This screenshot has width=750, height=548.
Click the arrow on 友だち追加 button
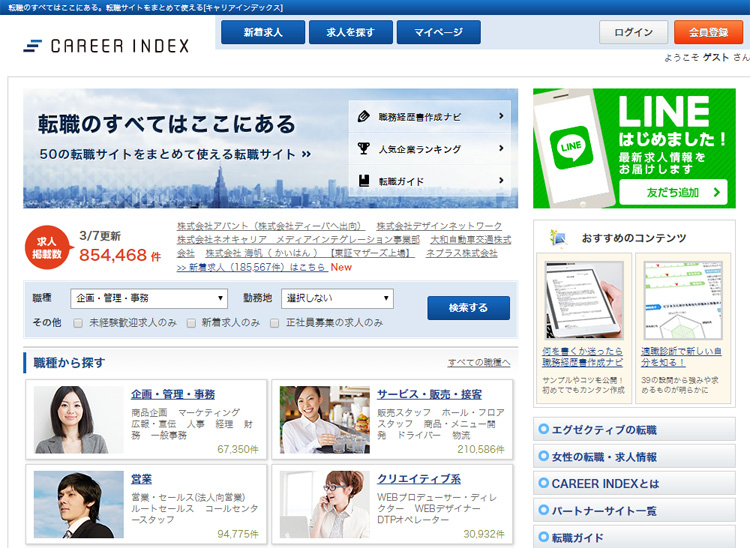(x=716, y=192)
